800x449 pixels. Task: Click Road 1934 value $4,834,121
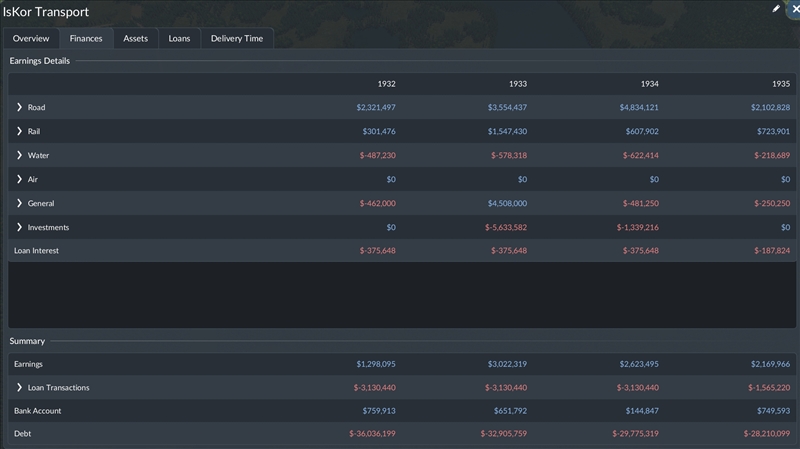639,107
